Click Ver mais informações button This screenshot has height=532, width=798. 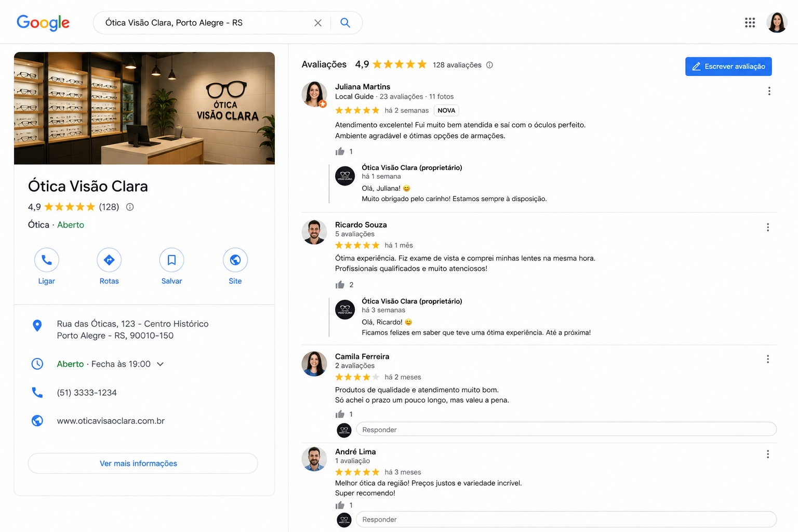tap(143, 463)
